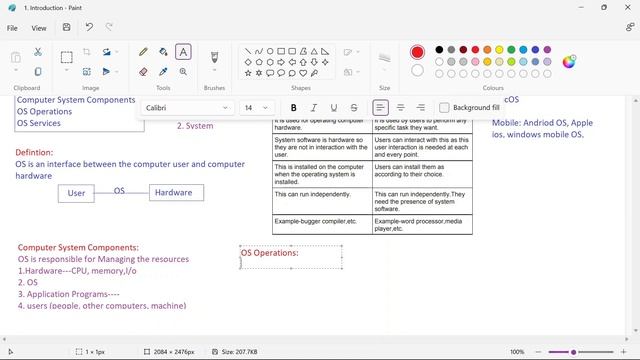Activate the Text tool
Viewport: 640px width, 360px height.
tap(183, 52)
